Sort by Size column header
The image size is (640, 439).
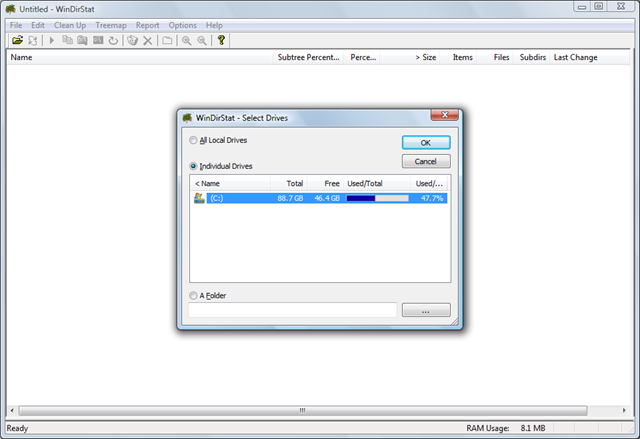[x=410, y=58]
